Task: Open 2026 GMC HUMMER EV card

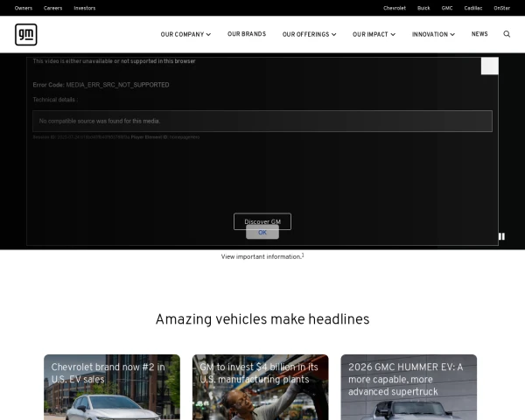Action: (x=409, y=387)
